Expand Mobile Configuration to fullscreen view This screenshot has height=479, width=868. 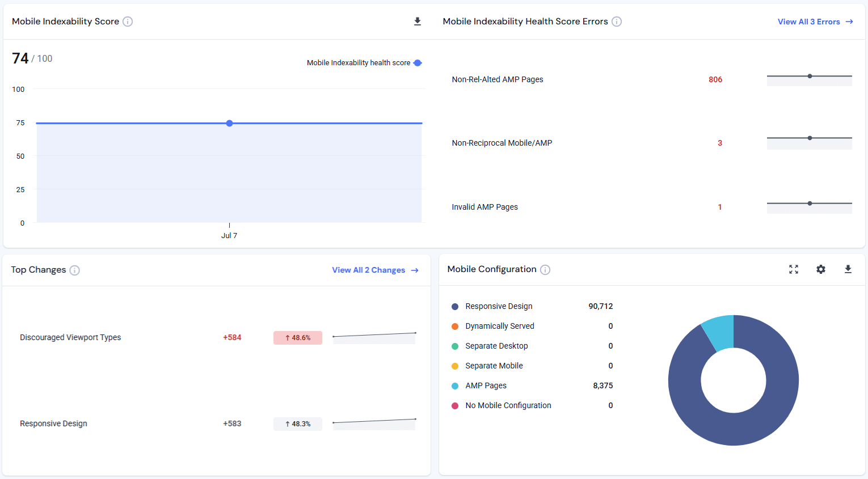point(794,269)
